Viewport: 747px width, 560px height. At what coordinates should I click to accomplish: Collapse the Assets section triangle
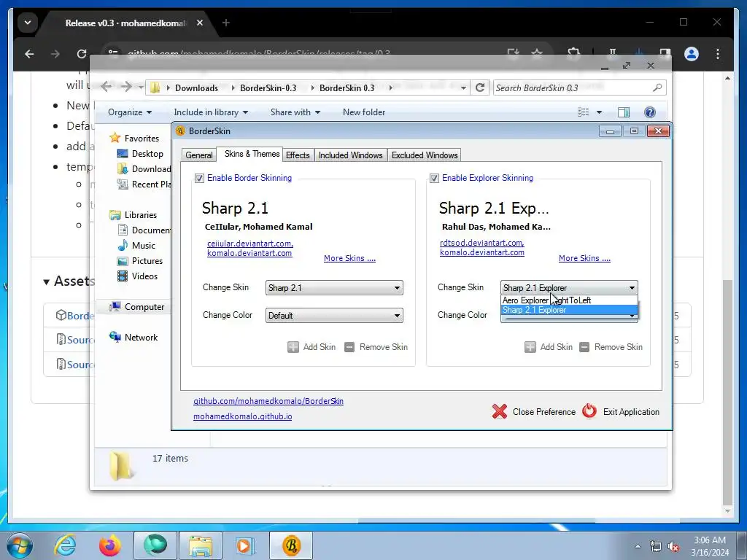coord(46,282)
